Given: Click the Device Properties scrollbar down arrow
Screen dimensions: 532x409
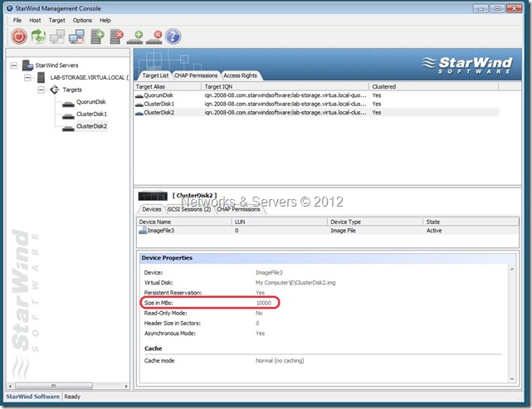Looking at the screenshot, I should pyautogui.click(x=512, y=379).
